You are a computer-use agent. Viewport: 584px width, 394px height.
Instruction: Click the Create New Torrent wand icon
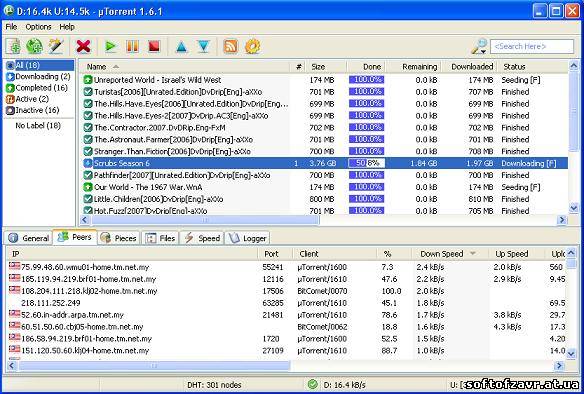[x=56, y=47]
